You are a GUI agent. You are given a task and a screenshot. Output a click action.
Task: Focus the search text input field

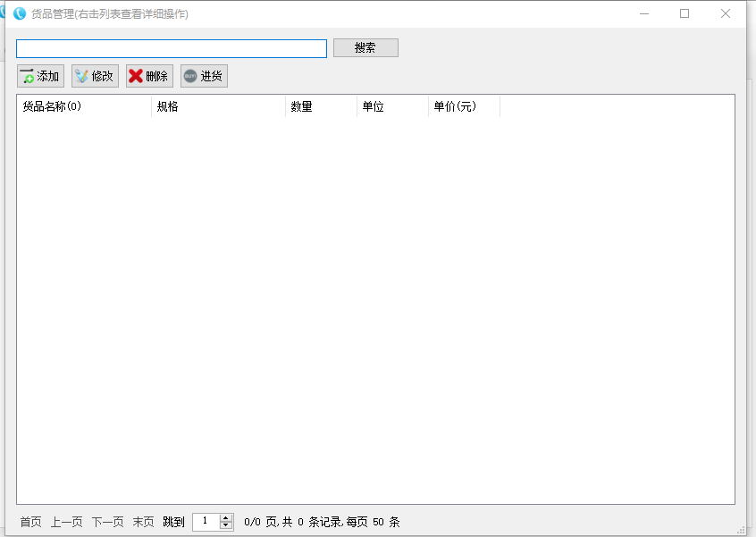pyautogui.click(x=172, y=48)
